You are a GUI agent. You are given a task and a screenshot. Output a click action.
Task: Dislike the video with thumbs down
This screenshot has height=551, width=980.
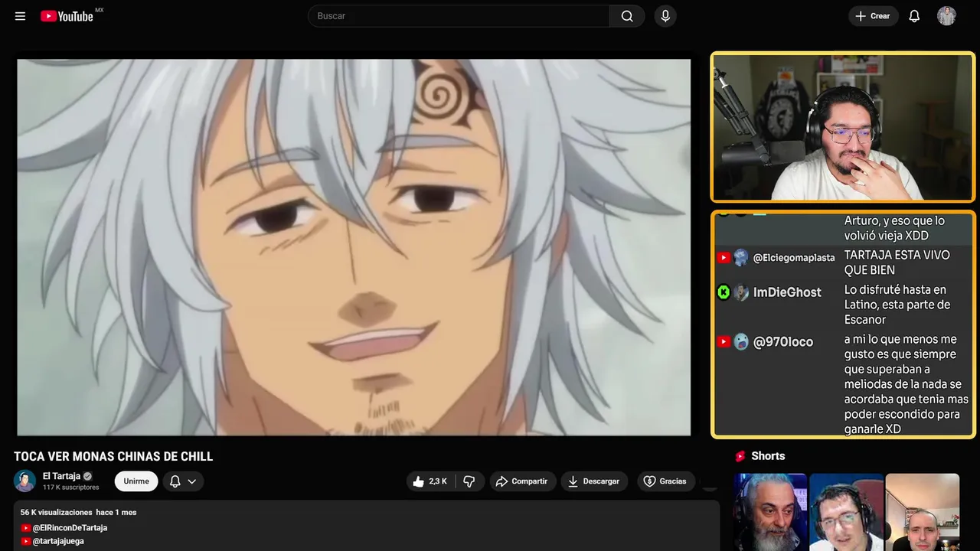pyautogui.click(x=469, y=481)
